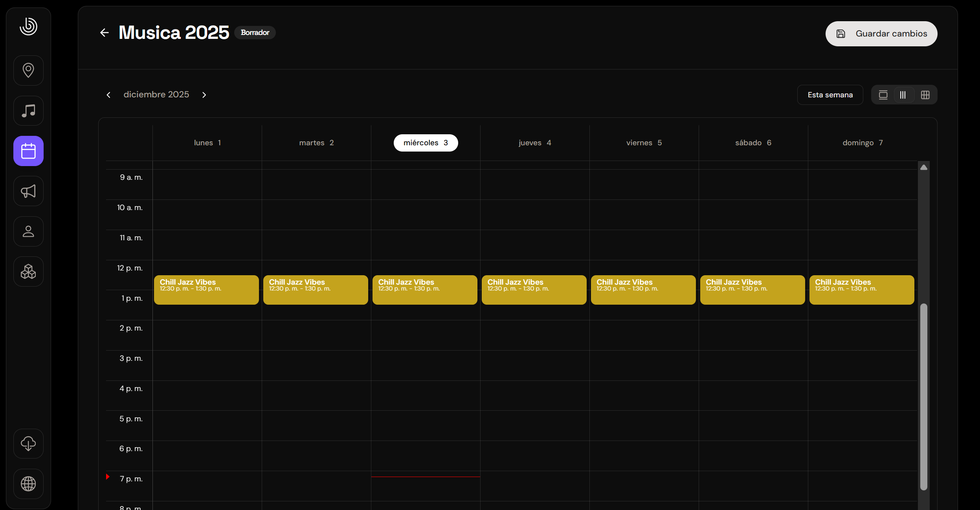Screen dimensions: 980x510
Task: Open the megaphone announcements icon
Action: (28, 191)
